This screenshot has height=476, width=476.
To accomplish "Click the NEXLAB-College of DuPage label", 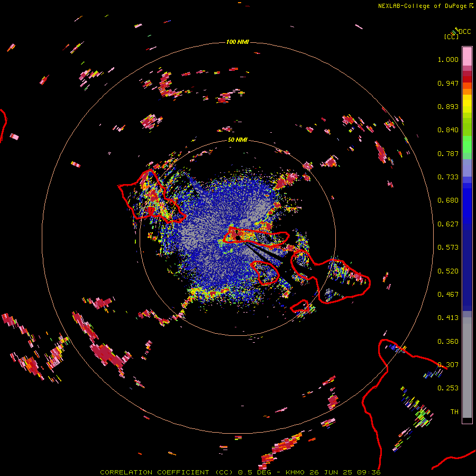I will coord(422,6).
